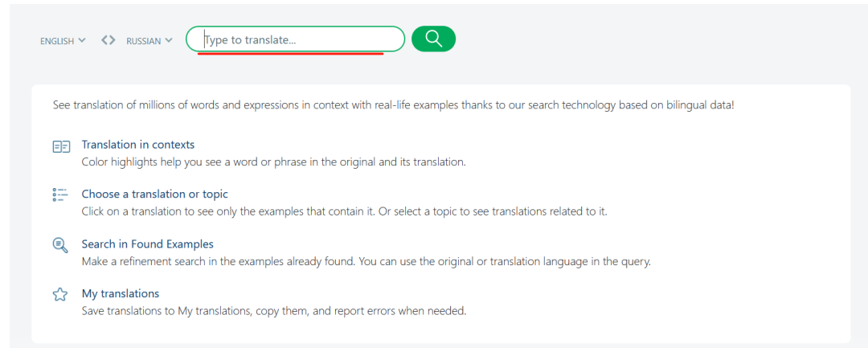
Task: Open the My translations heading
Action: [x=120, y=293]
